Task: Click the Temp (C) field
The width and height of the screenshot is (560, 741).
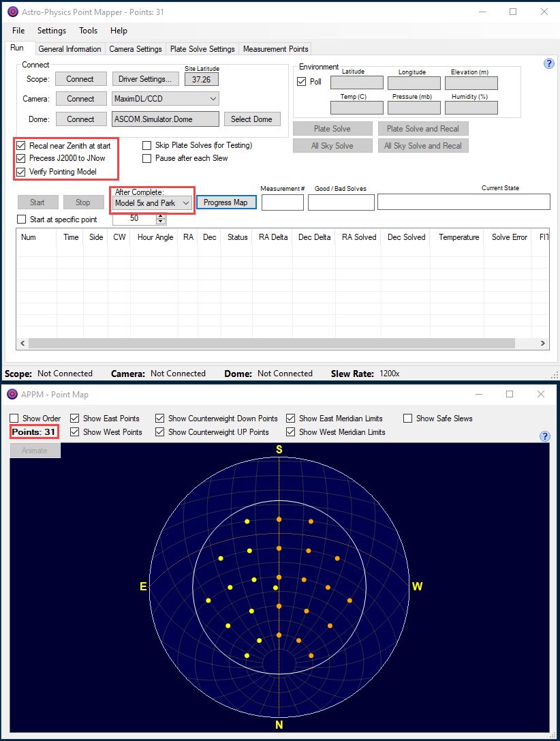Action: click(x=357, y=108)
